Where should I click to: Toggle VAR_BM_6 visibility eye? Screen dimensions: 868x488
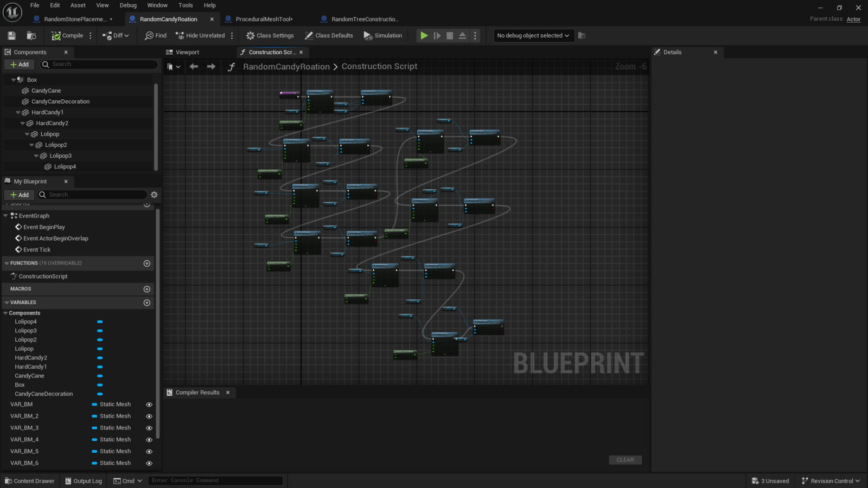point(149,464)
